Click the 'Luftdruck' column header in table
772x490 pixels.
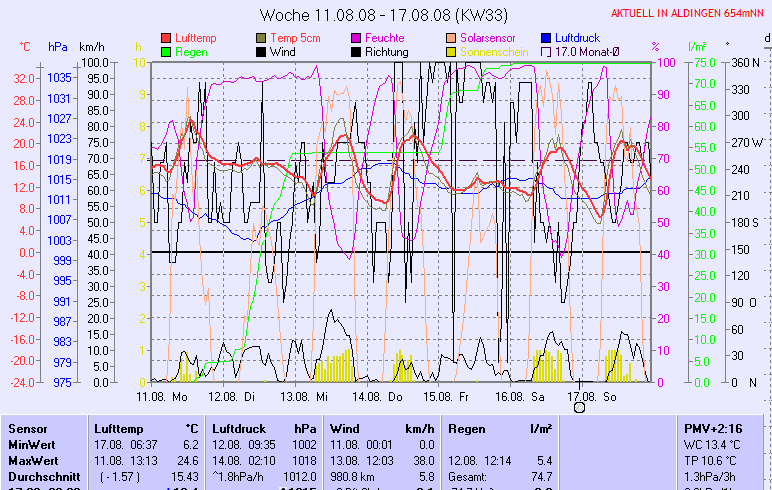pos(240,428)
